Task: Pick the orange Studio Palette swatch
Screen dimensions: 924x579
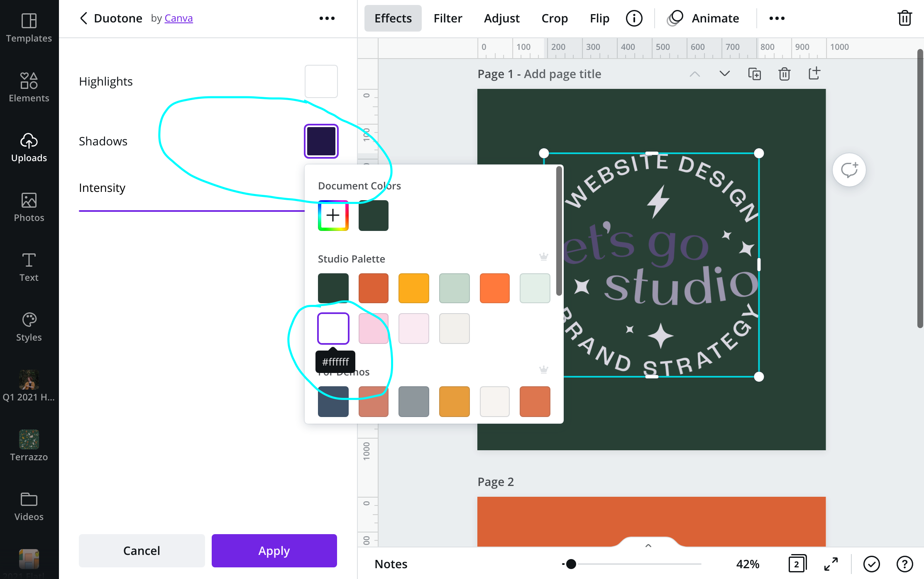Action: coord(494,288)
